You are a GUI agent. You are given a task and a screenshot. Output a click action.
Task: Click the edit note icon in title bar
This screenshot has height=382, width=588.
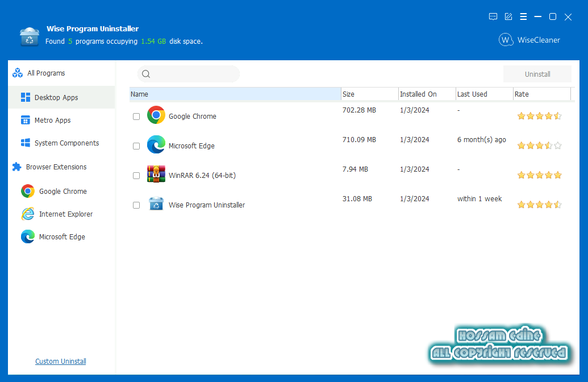(x=508, y=16)
